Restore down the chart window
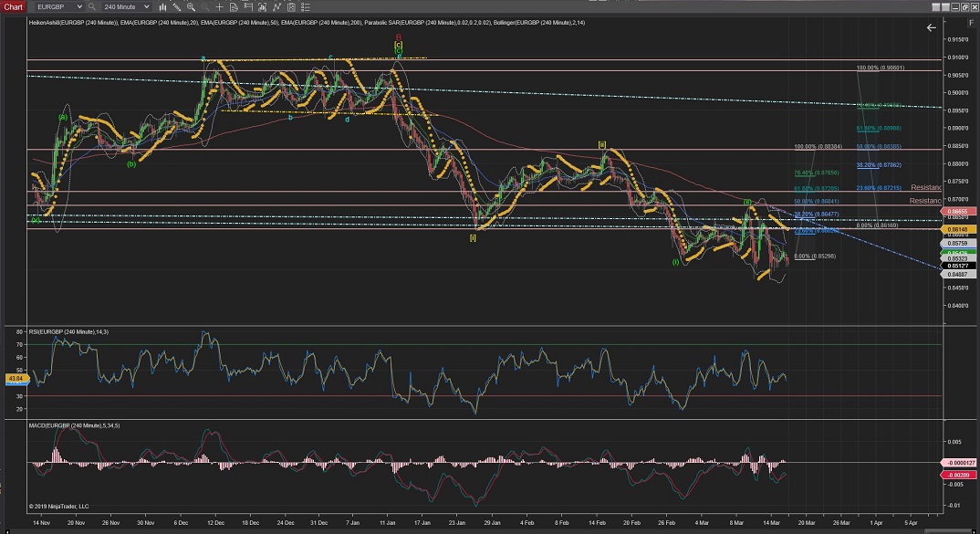 point(964,7)
